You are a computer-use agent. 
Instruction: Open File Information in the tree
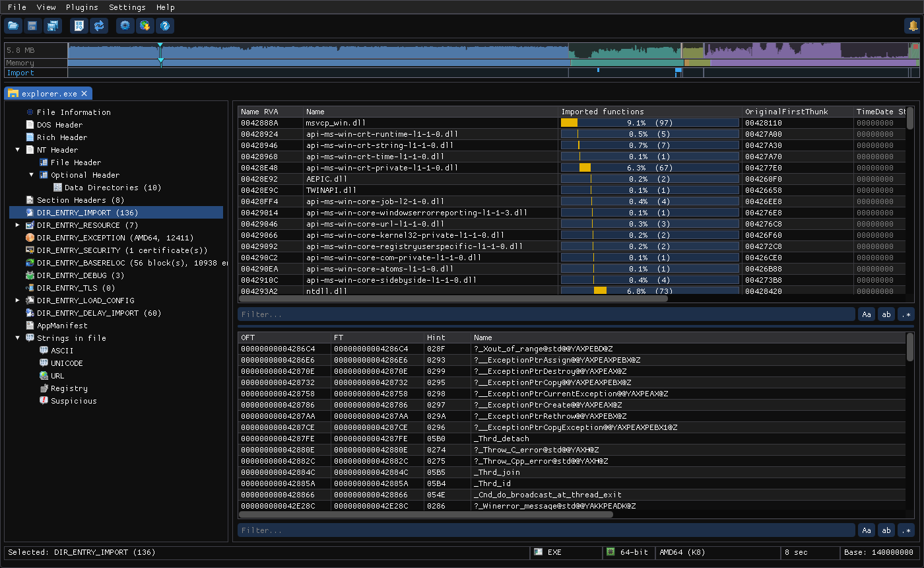coord(73,112)
